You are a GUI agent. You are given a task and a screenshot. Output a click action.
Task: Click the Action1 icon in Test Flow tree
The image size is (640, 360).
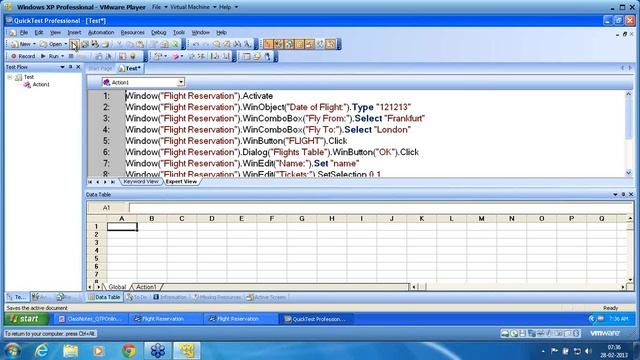(x=27, y=84)
